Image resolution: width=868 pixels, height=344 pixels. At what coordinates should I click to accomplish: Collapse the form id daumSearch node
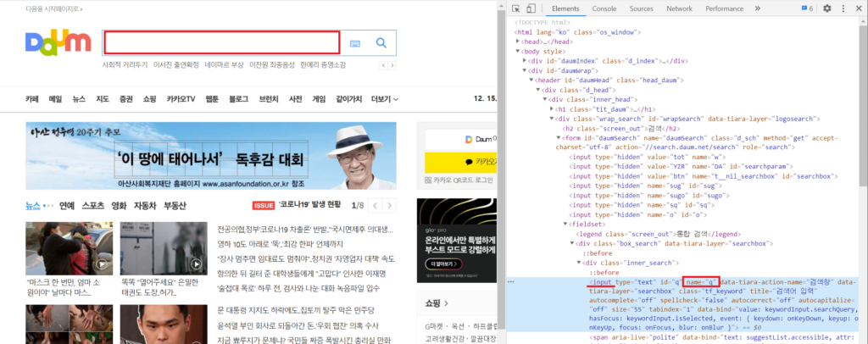[x=558, y=138]
